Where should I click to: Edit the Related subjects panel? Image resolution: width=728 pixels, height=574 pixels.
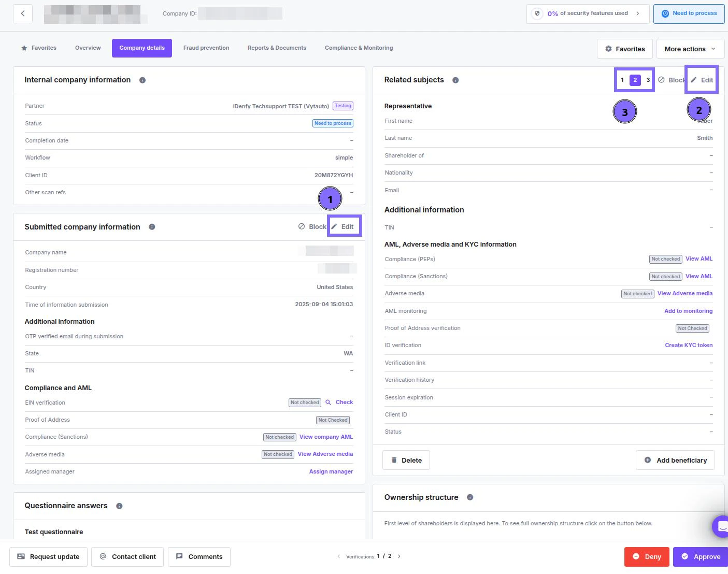[x=702, y=80]
